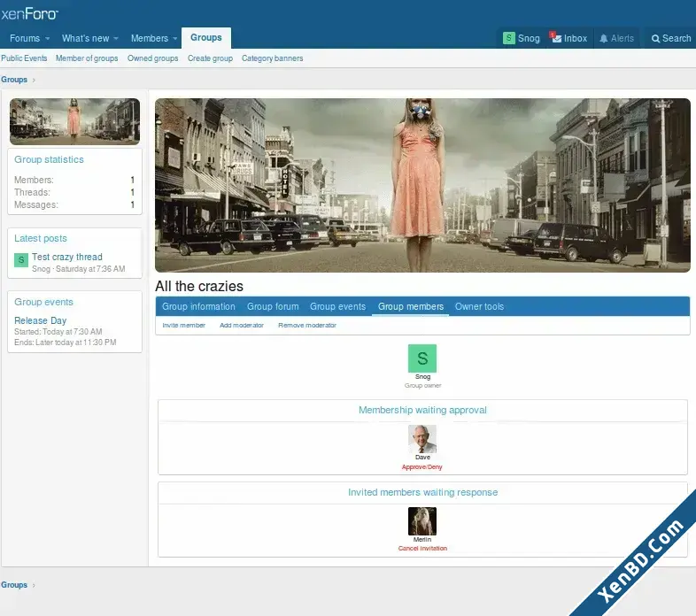Image resolution: width=696 pixels, height=616 pixels.
Task: Click 'Ends: Later today at 11:30 PM'
Action: click(66, 343)
